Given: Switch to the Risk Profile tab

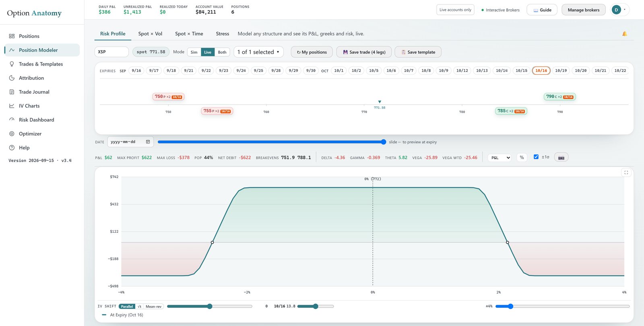Looking at the screenshot, I should tap(113, 34).
